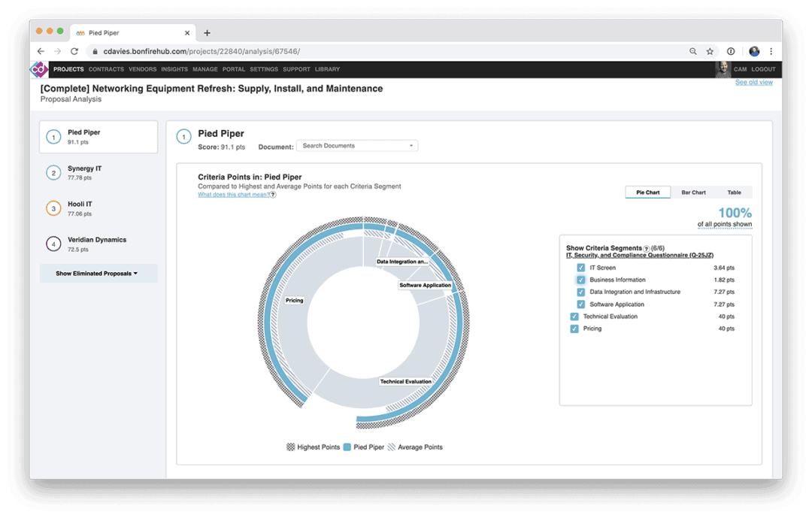The height and width of the screenshot is (518, 812).
Task: Open the browser options three-dot menu
Action: (771, 50)
